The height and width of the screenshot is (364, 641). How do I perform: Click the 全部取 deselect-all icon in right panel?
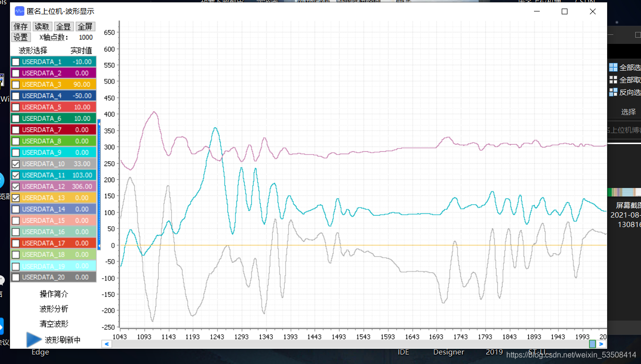613,80
